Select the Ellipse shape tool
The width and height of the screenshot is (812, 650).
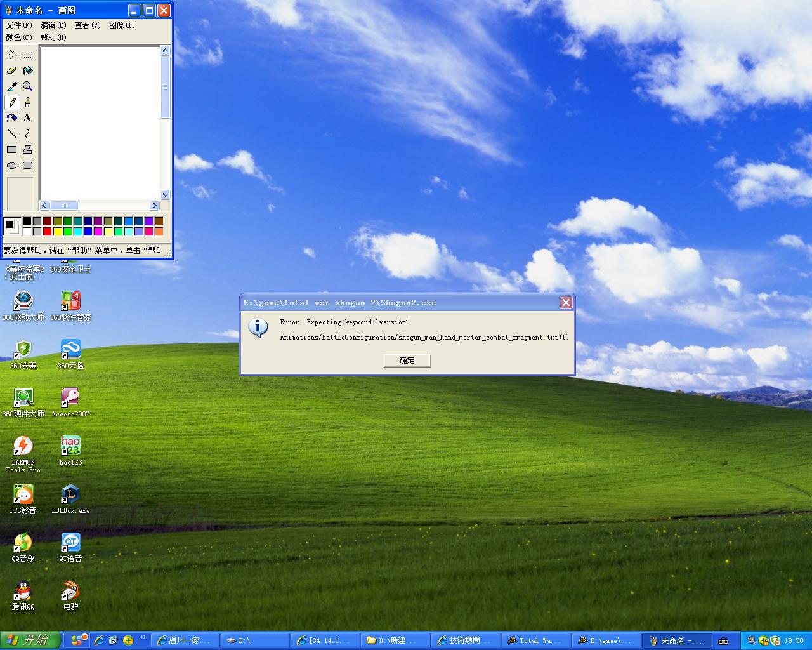click(x=11, y=166)
